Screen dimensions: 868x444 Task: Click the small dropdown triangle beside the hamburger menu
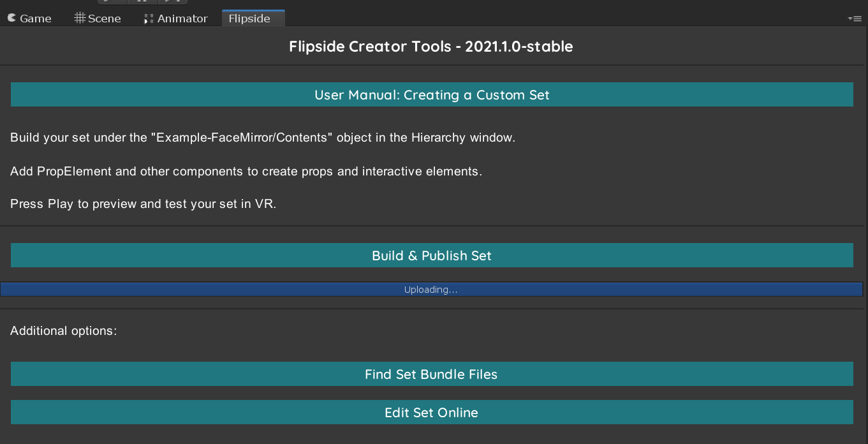tap(851, 18)
